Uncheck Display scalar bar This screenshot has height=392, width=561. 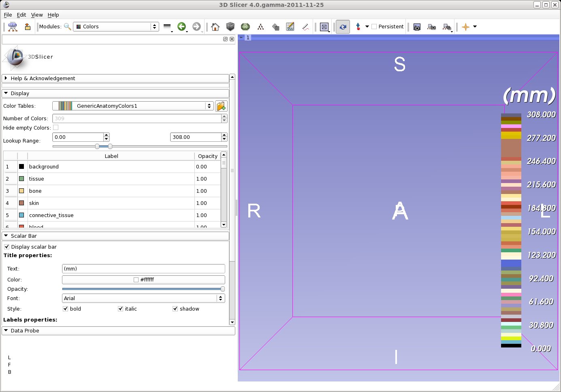coord(7,247)
